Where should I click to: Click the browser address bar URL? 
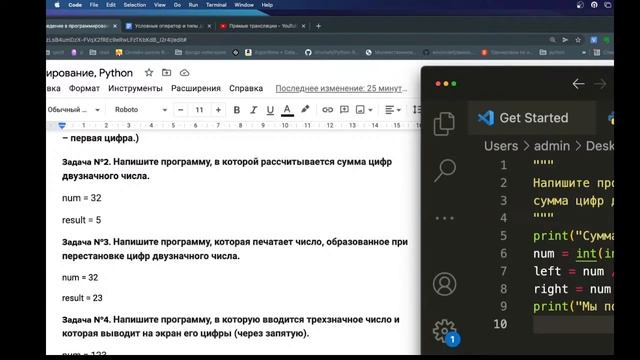116,40
